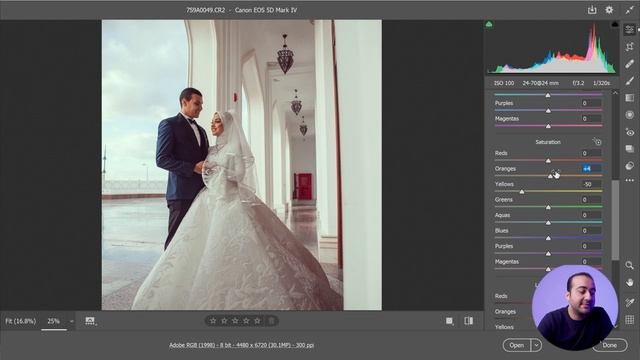Click the Luminance Oranges label

tap(505, 312)
